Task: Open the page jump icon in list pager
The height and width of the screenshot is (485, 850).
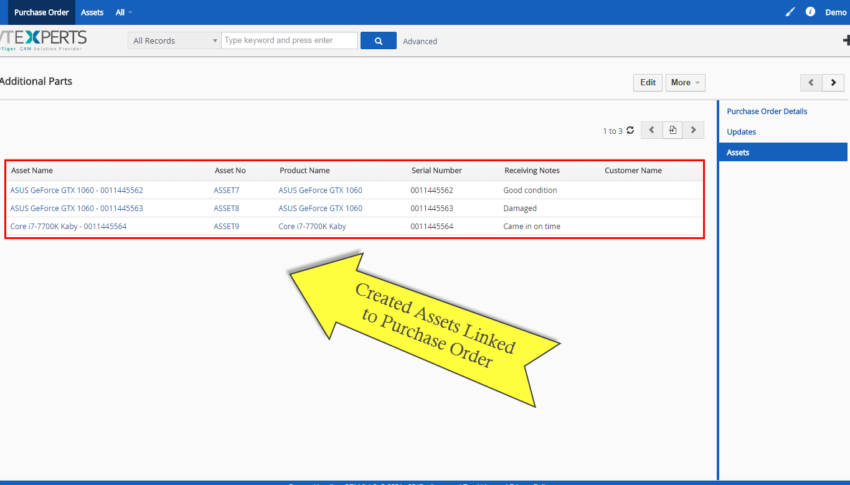Action: coord(672,130)
